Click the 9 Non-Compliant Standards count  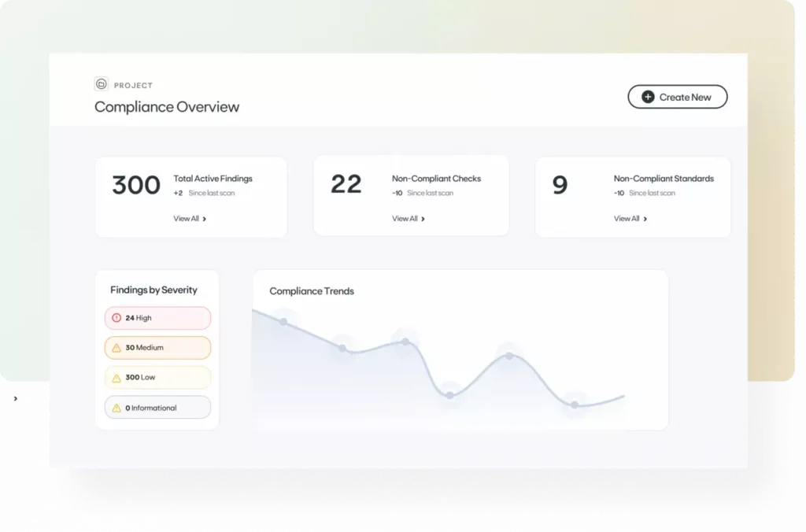(x=560, y=185)
